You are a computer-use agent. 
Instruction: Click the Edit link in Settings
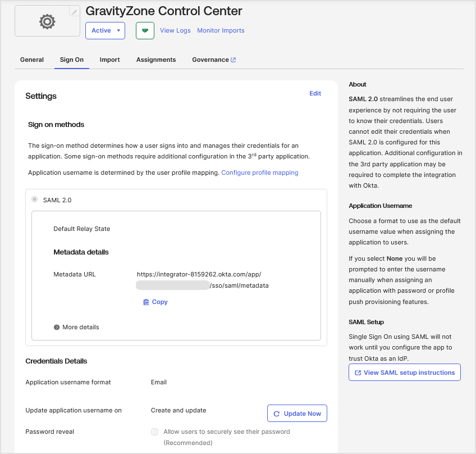coord(315,94)
